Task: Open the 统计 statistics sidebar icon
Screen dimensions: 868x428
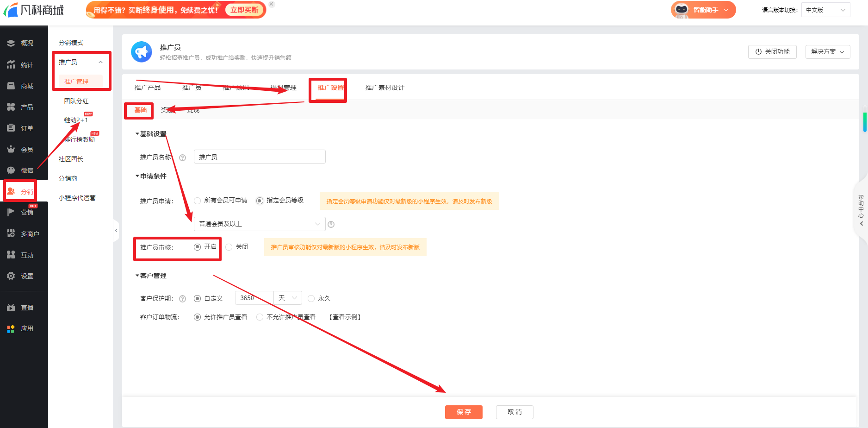Action: pos(11,65)
